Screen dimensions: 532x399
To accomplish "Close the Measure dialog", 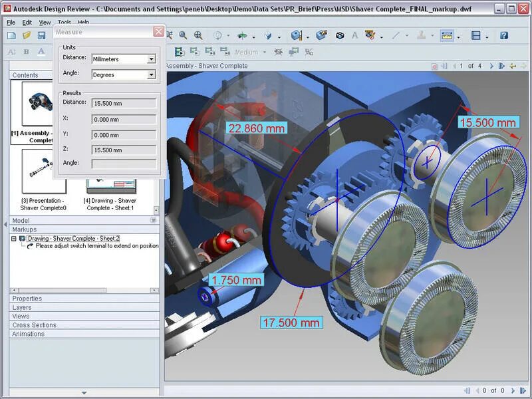I will point(158,31).
